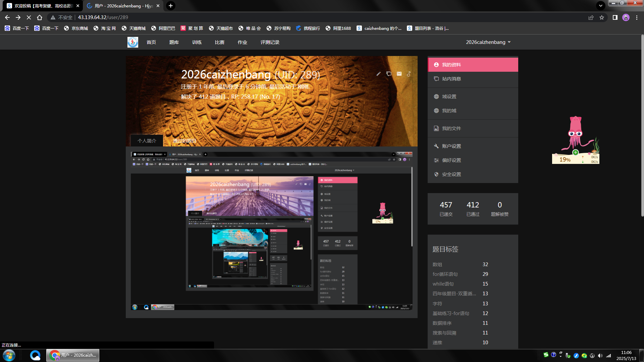
Task: Switch to the 个人简介 tab
Action: 147,141
